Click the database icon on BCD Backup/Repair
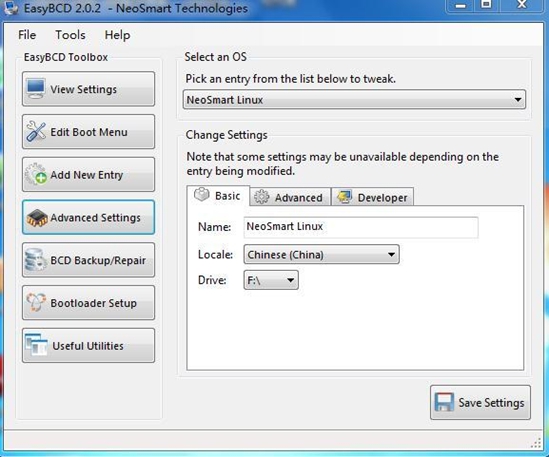Screen dimensions: 549x457 pos(35,259)
